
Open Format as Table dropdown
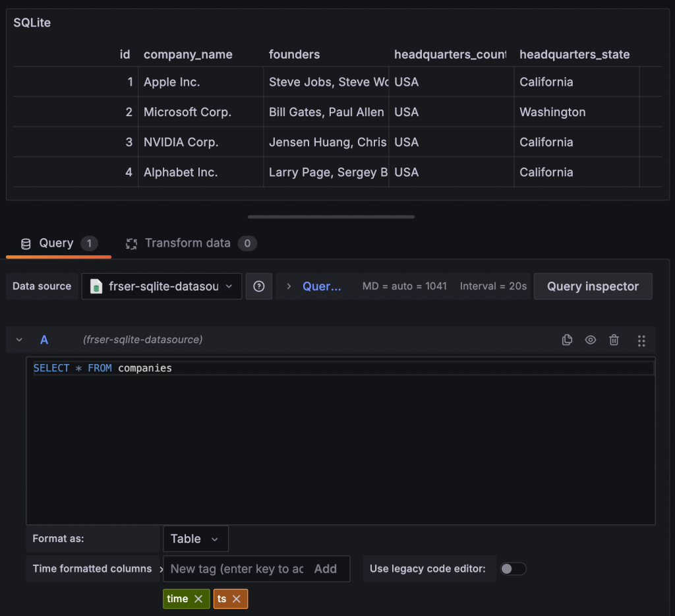(x=195, y=538)
